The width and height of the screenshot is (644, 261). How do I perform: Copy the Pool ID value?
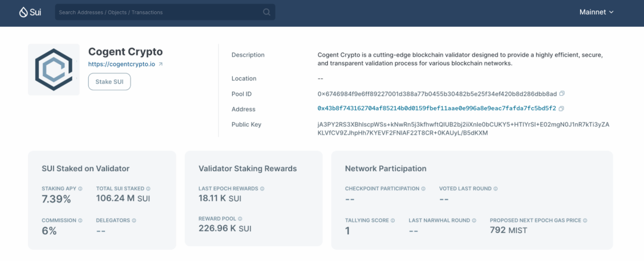tap(562, 94)
